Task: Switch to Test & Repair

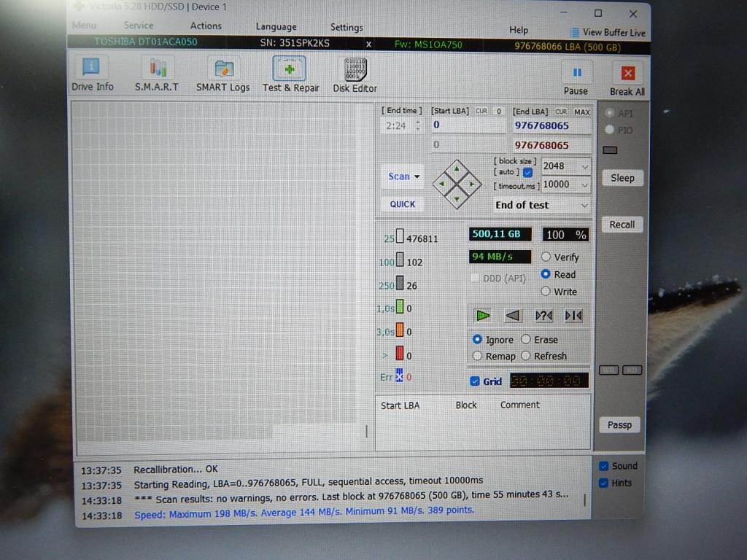Action: click(x=290, y=74)
